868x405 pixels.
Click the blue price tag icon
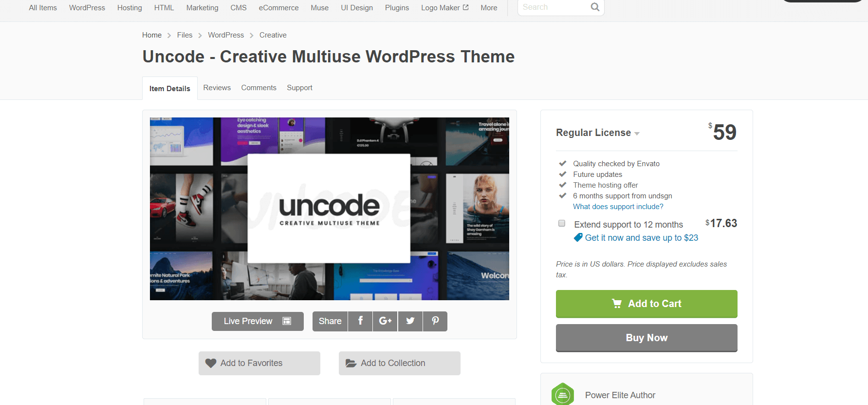pyautogui.click(x=578, y=237)
